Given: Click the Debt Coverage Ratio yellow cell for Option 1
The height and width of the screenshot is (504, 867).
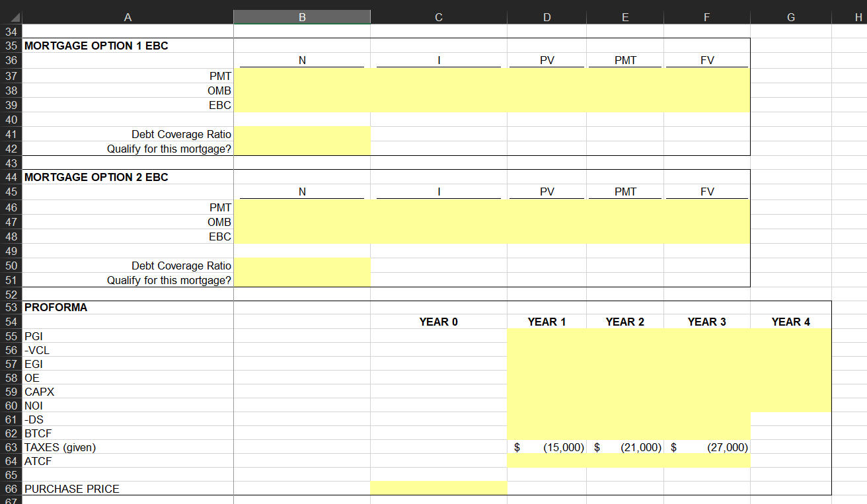Looking at the screenshot, I should pos(301,134).
